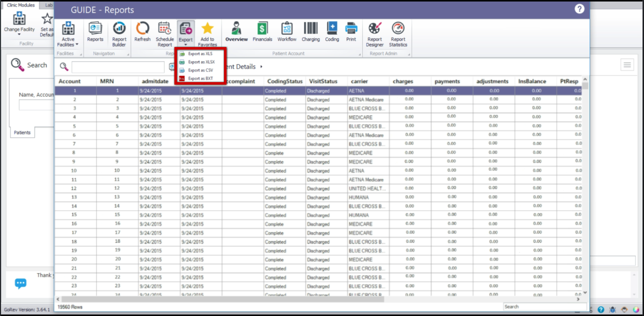Open the Workflow section
The image size is (644, 316).
tap(287, 32)
